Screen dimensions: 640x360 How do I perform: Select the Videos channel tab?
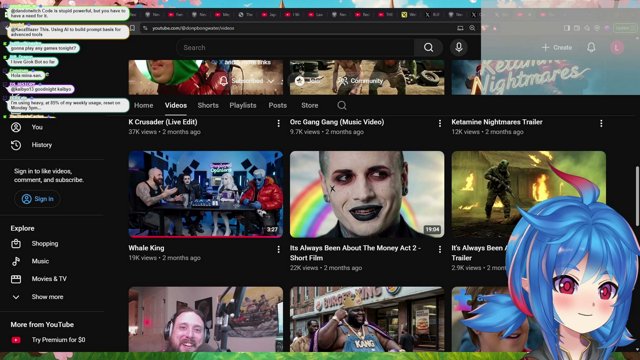[x=176, y=105]
